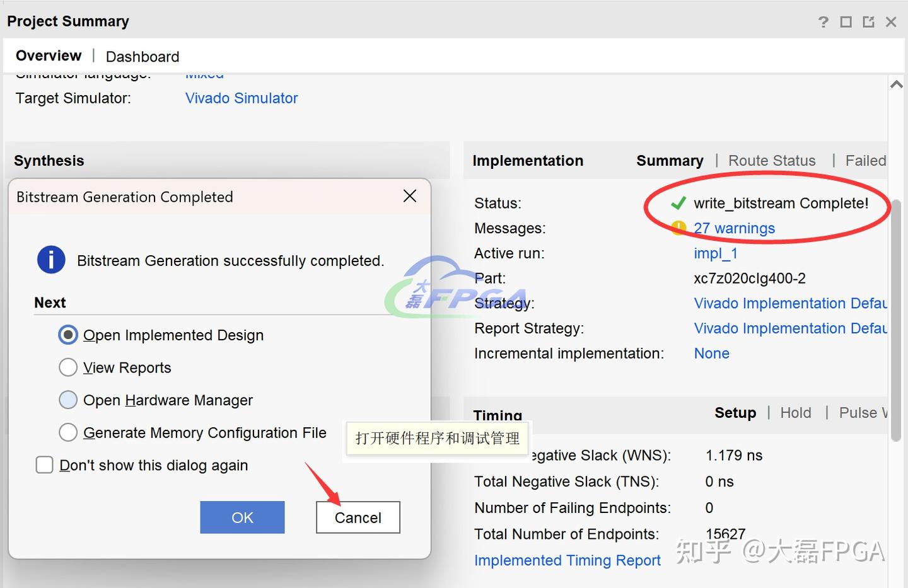This screenshot has width=908, height=588.
Task: Select the Open Implemented Design radio button
Action: coord(68,335)
